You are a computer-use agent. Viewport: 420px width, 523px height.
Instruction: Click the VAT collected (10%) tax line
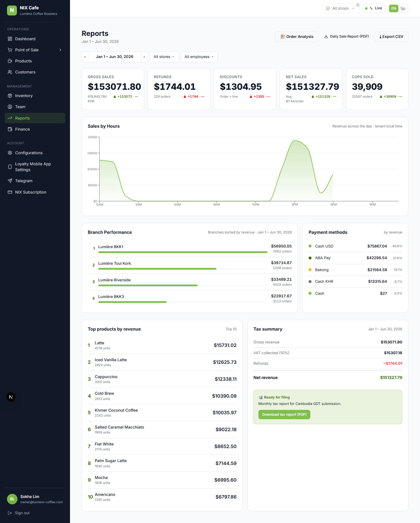328,353
